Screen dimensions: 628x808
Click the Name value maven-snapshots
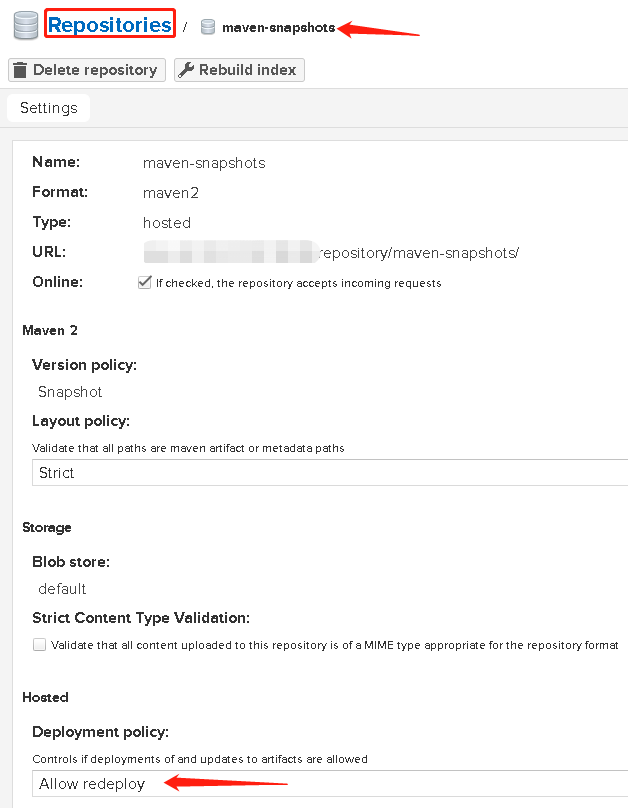tap(204, 162)
